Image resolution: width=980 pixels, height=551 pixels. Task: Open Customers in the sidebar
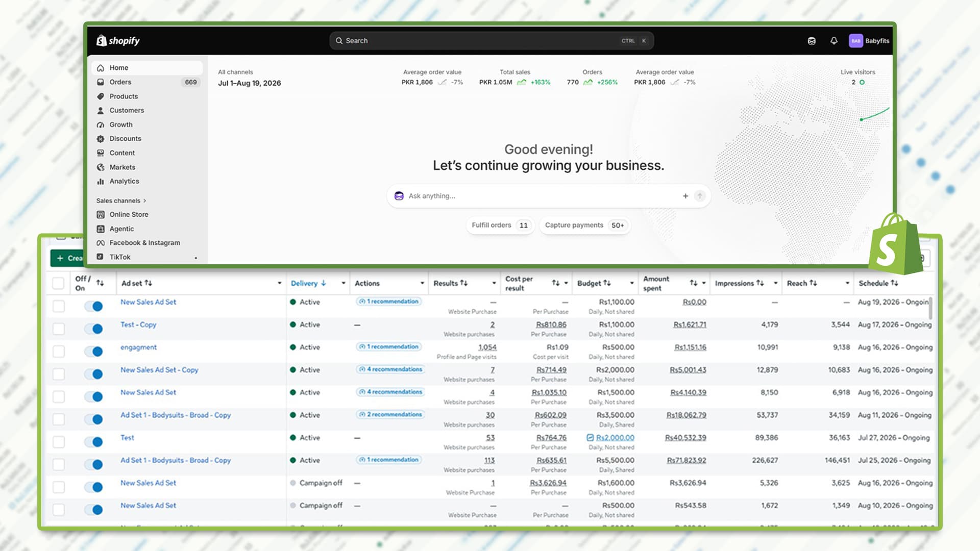coord(147,110)
